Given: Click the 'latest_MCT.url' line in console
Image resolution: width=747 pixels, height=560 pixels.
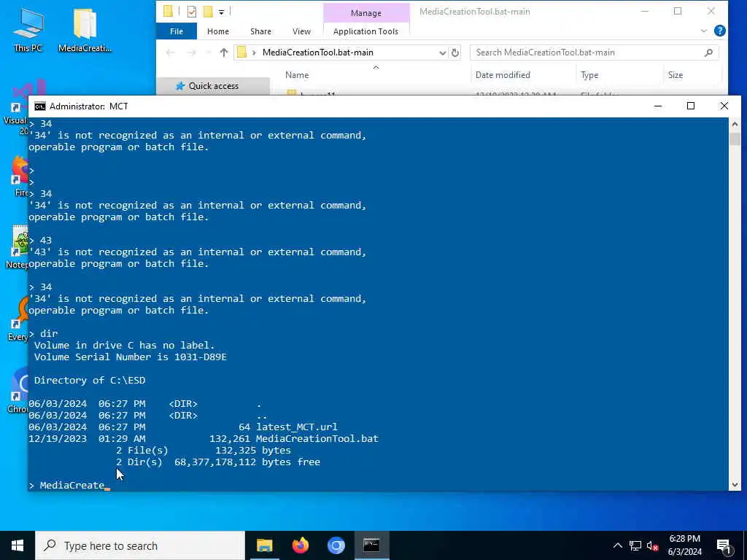Looking at the screenshot, I should pos(183,427).
